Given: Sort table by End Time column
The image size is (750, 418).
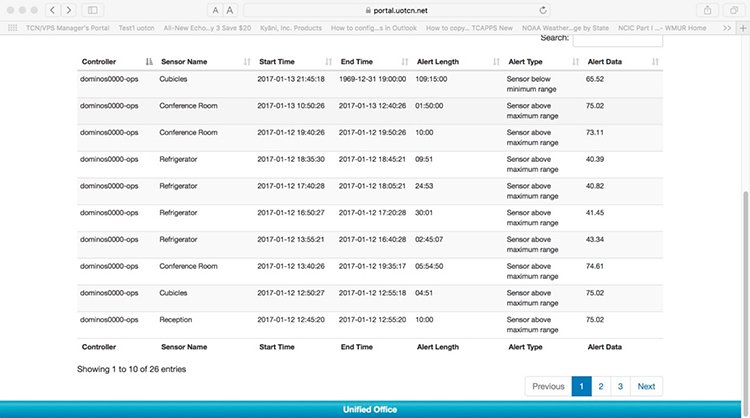Looking at the screenshot, I should [x=375, y=62].
